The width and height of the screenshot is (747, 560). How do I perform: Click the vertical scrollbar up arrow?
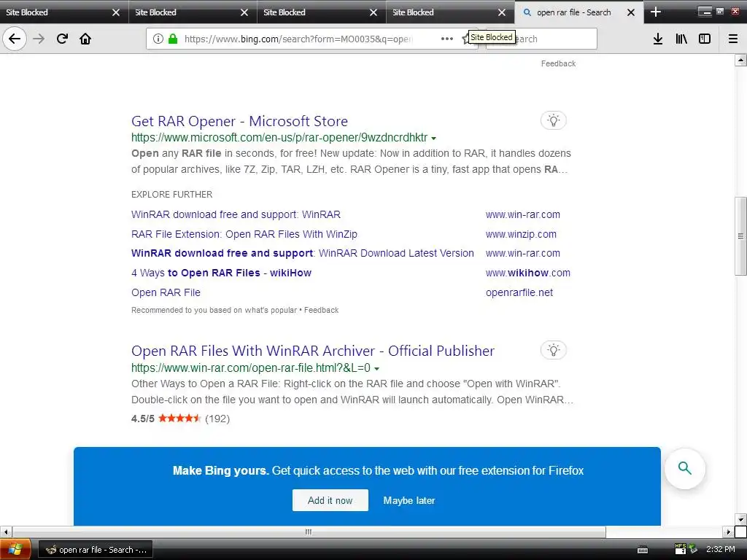click(x=740, y=60)
